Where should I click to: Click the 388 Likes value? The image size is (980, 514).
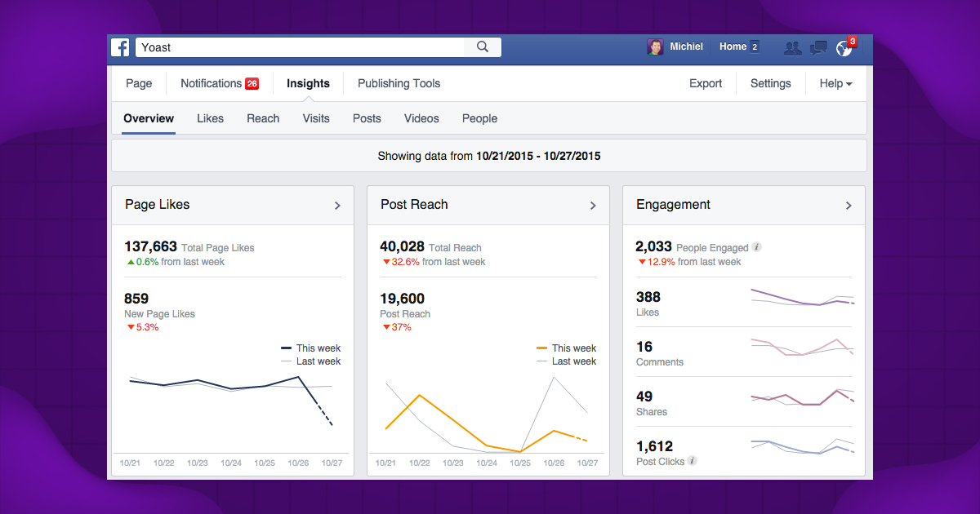(x=648, y=297)
